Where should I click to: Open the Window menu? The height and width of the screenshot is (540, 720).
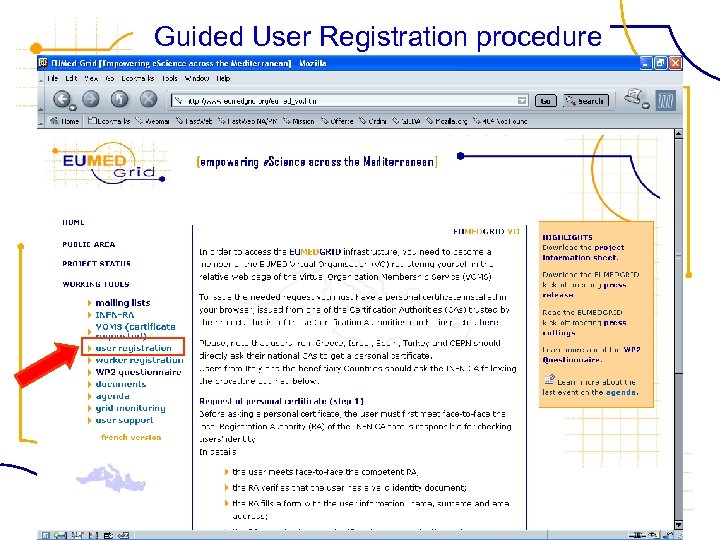tap(197, 79)
